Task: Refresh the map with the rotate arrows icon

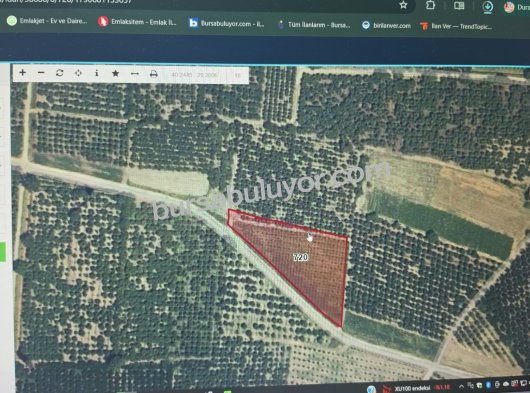Action: 60,73
